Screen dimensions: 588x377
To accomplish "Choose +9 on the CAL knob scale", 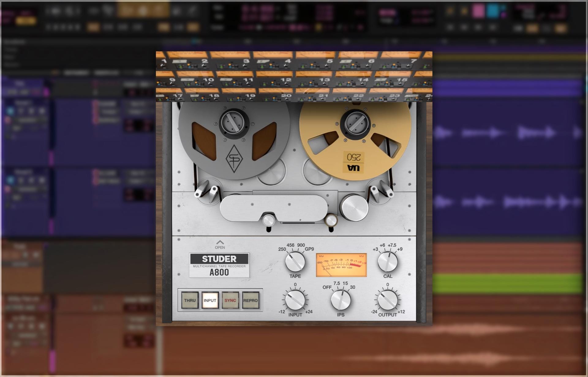I will pyautogui.click(x=400, y=249).
